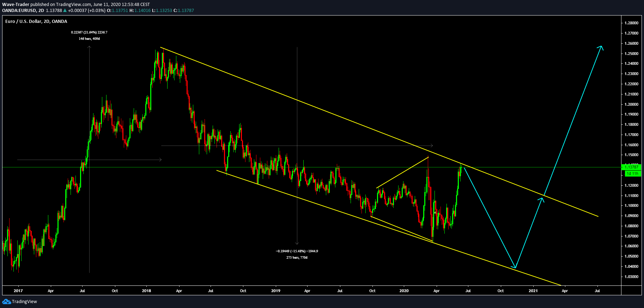The image size is (644, 308).
Task: Click the +0.00037 (+0.03%) change value
Action: 87,11
